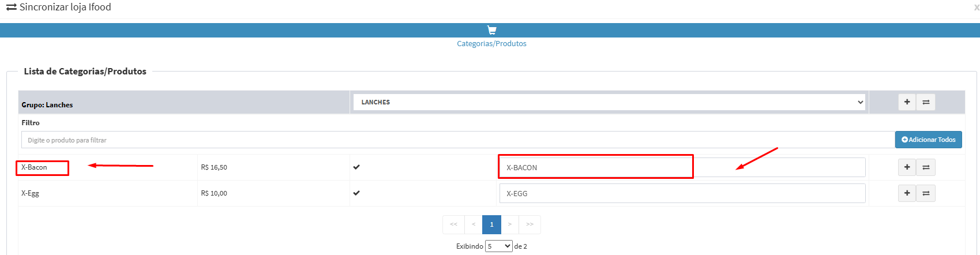
Task: Click the shopping cart icon above Categorias/Produtos
Action: 491,30
